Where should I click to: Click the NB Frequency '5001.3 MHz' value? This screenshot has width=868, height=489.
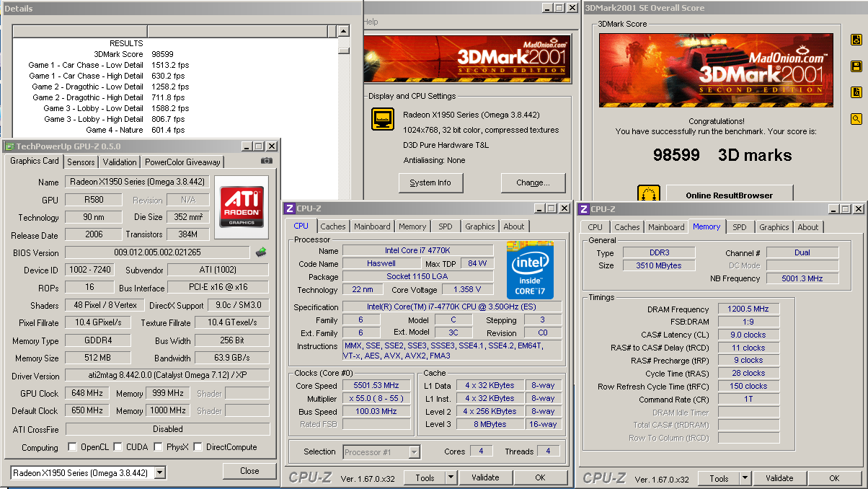click(802, 278)
